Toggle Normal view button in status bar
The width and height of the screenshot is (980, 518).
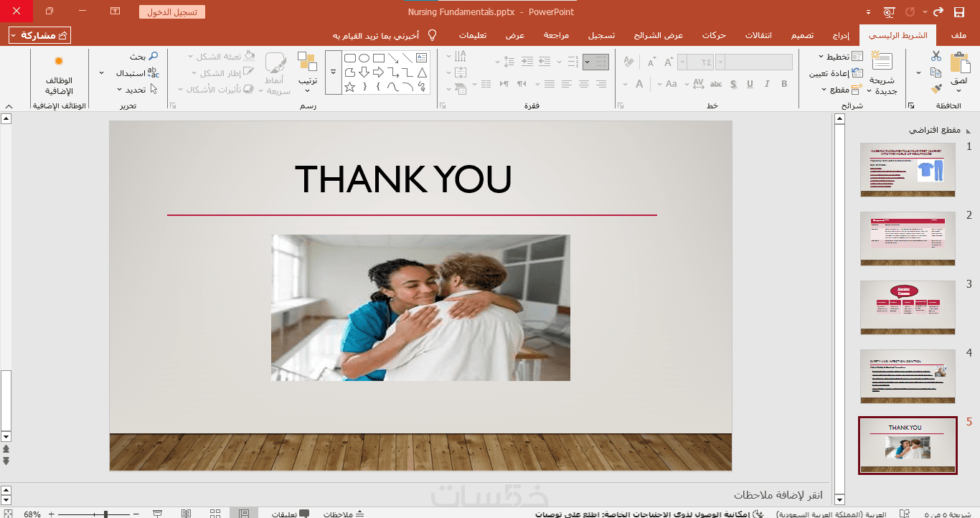pos(244,514)
